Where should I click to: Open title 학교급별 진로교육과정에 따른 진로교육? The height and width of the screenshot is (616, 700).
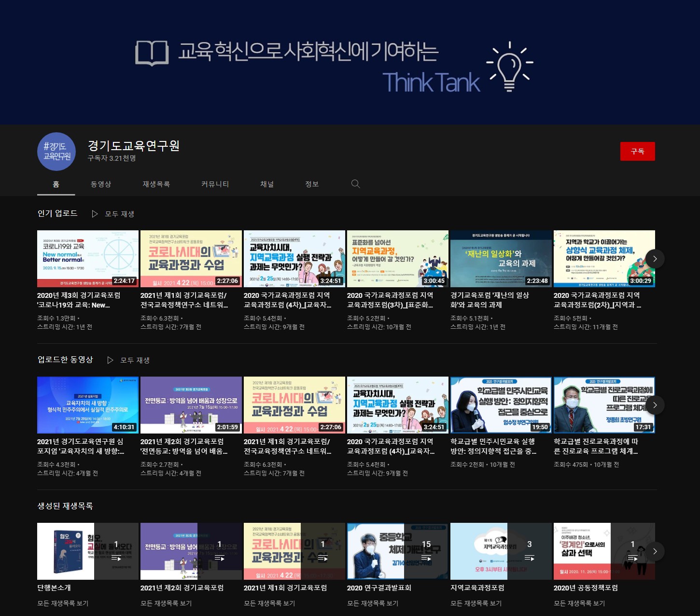pyautogui.click(x=596, y=447)
